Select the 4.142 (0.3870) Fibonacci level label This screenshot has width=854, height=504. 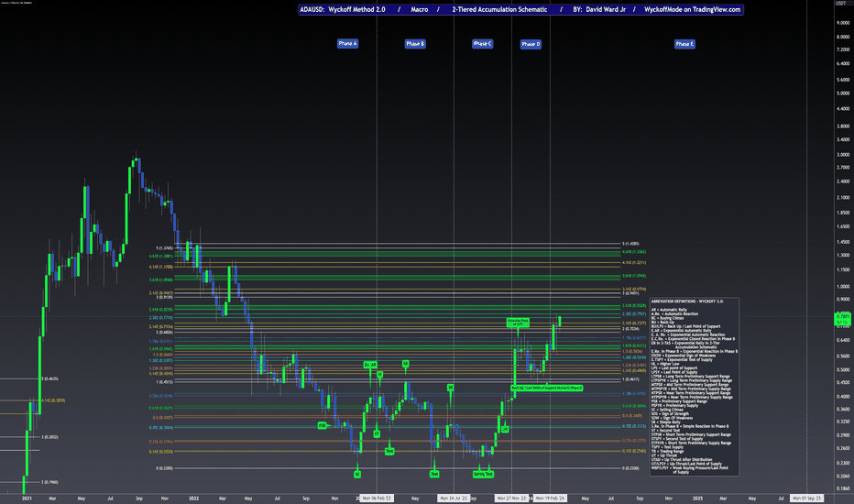(53, 400)
